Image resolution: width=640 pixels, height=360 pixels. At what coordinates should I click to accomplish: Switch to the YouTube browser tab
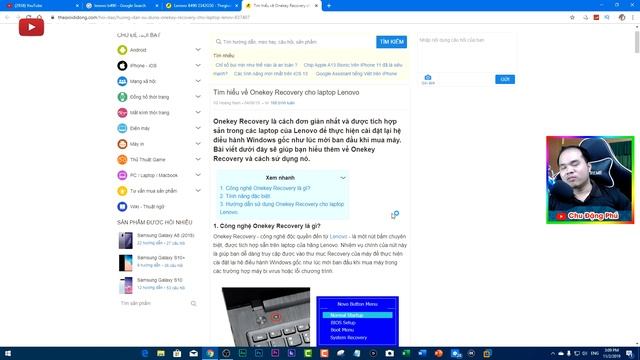click(41, 6)
